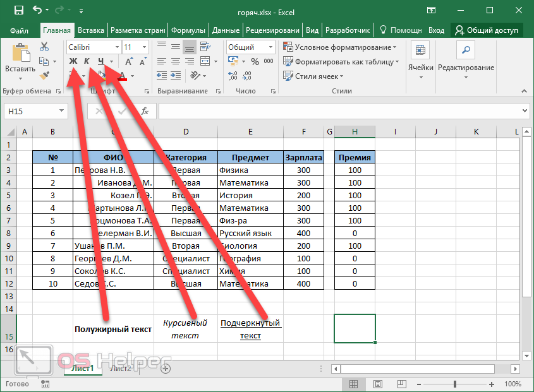534x392 pixels.
Task: Click the Cut scissors icon
Action: pos(44,47)
